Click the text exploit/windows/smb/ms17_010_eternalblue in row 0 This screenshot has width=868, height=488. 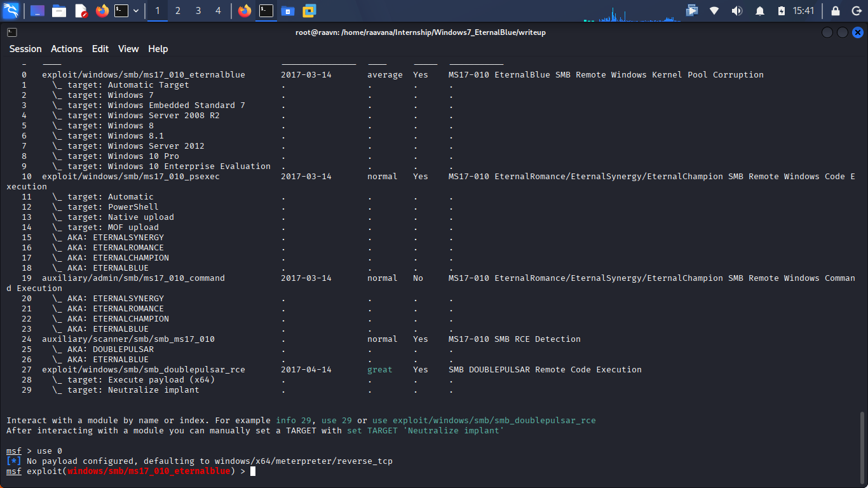point(144,75)
